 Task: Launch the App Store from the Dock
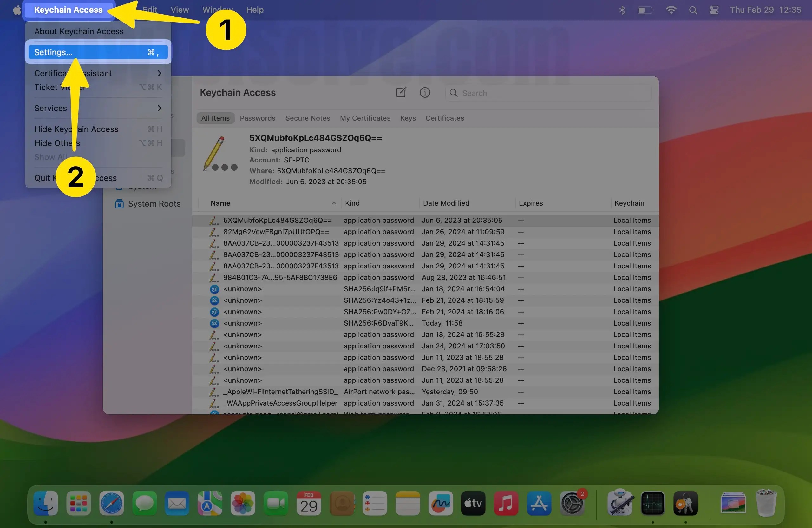click(x=539, y=504)
